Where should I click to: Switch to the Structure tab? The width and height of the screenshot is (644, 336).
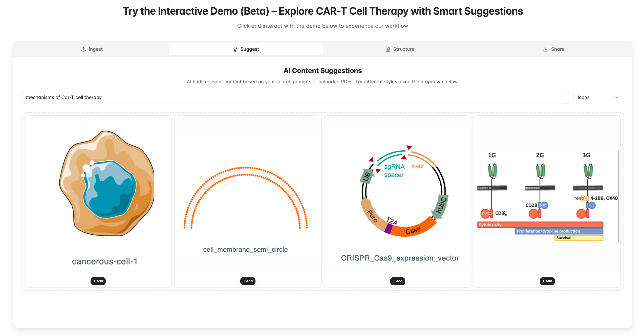pos(400,49)
